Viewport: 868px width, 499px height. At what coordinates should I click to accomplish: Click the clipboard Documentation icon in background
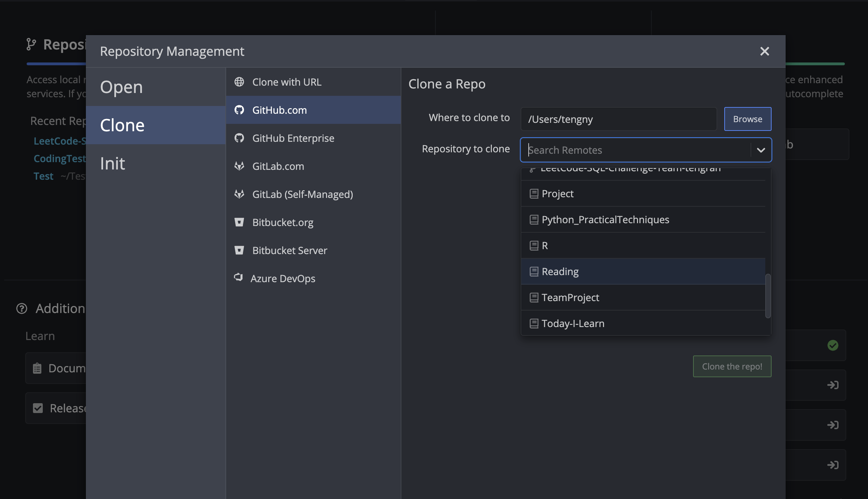point(37,368)
